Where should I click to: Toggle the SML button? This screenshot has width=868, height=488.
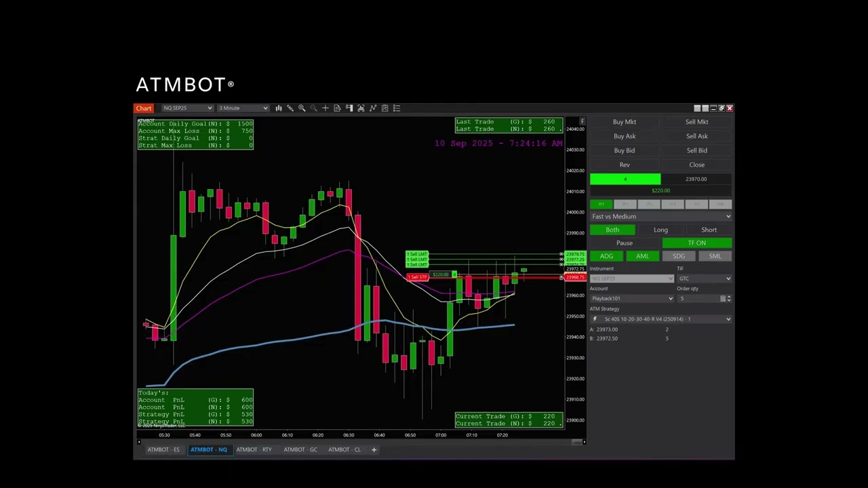coord(715,256)
